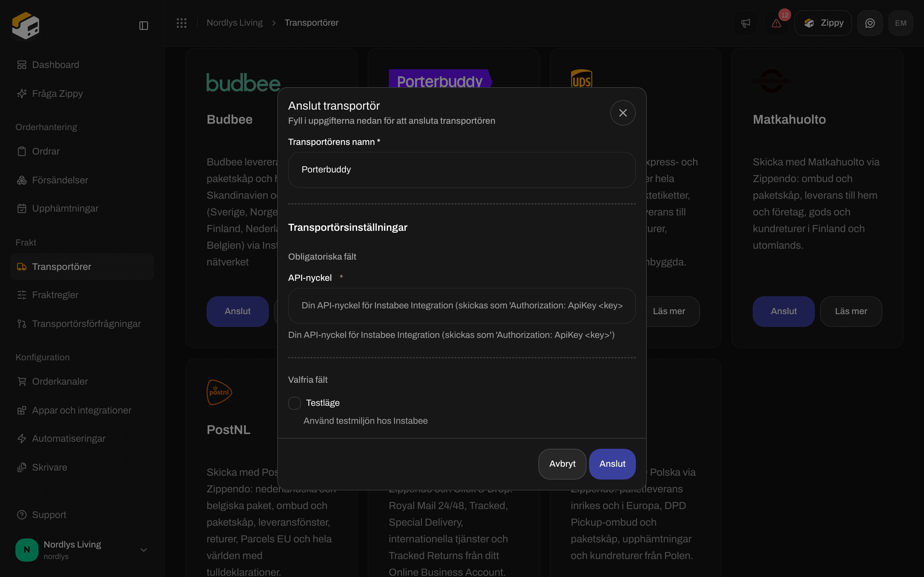Open the apps grid icon
Image resolution: width=924 pixels, height=577 pixels.
point(181,23)
